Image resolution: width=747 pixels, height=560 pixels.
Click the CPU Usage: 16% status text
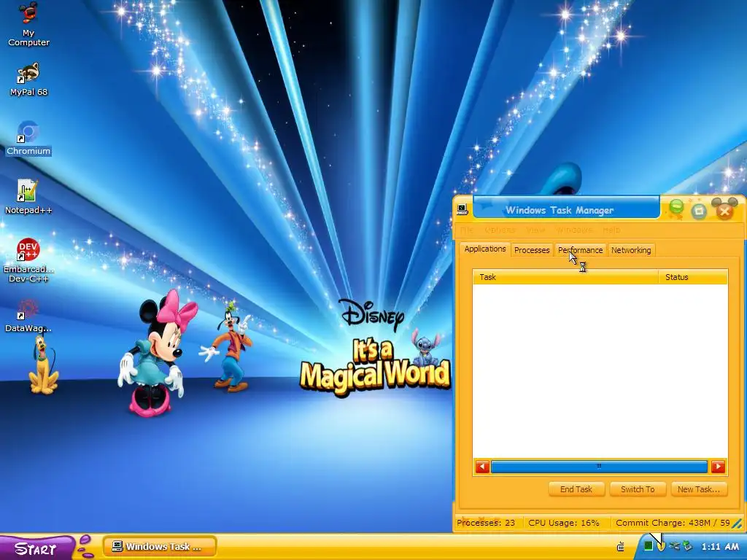coord(564,523)
